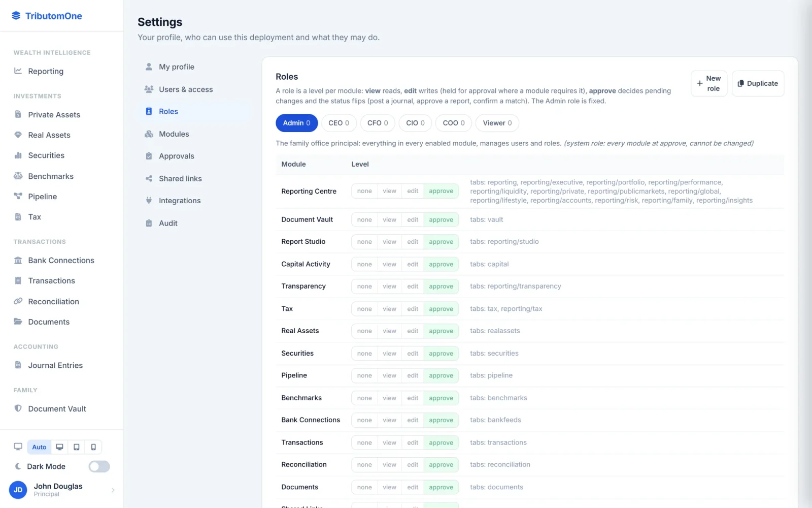Select the Viewer role tab
Image resolution: width=812 pixels, height=508 pixels.
tap(497, 123)
